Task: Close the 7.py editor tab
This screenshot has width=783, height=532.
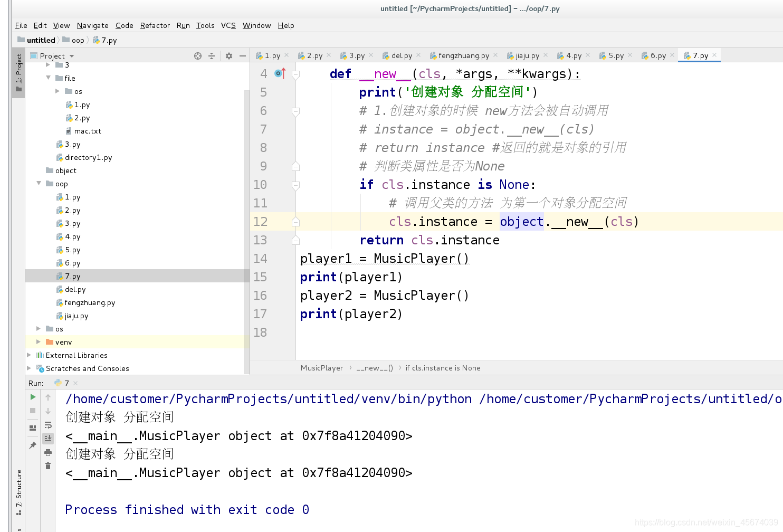Action: coord(714,55)
